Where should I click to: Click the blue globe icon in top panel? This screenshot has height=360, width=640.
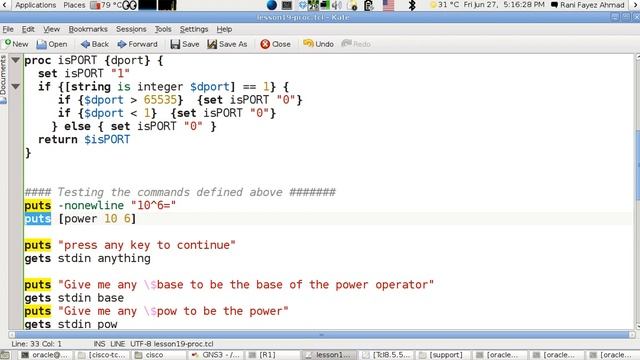click(x=271, y=5)
